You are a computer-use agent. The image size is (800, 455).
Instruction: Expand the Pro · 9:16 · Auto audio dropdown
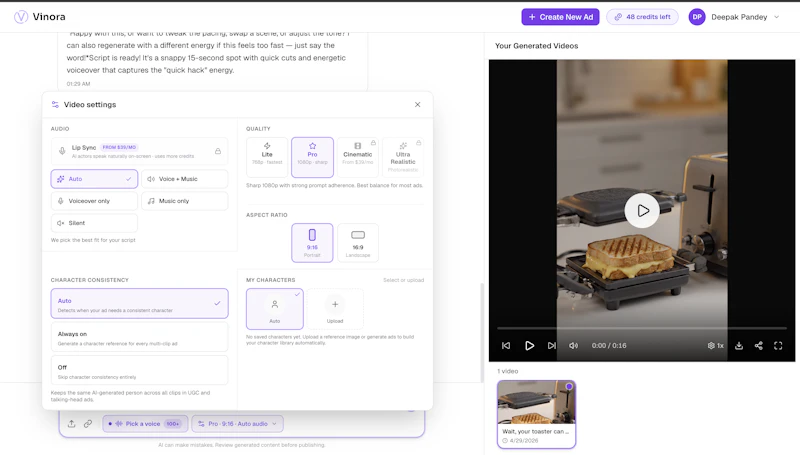tap(237, 424)
